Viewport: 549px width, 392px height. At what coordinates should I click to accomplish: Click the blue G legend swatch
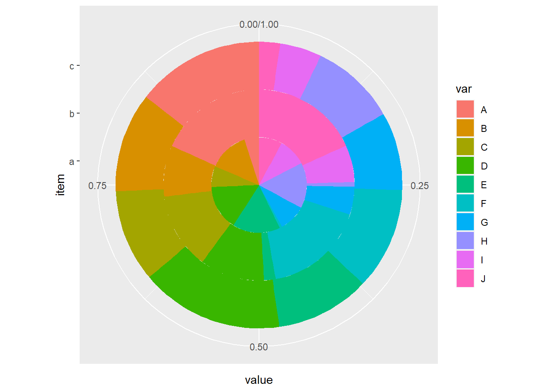465,222
